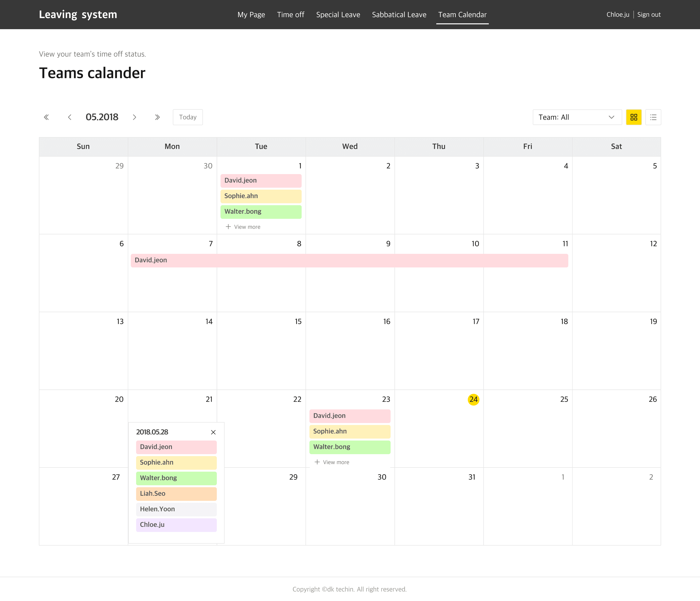Viewport: 700px width, 601px height.
Task: Switch to grid calendar view
Action: (633, 117)
